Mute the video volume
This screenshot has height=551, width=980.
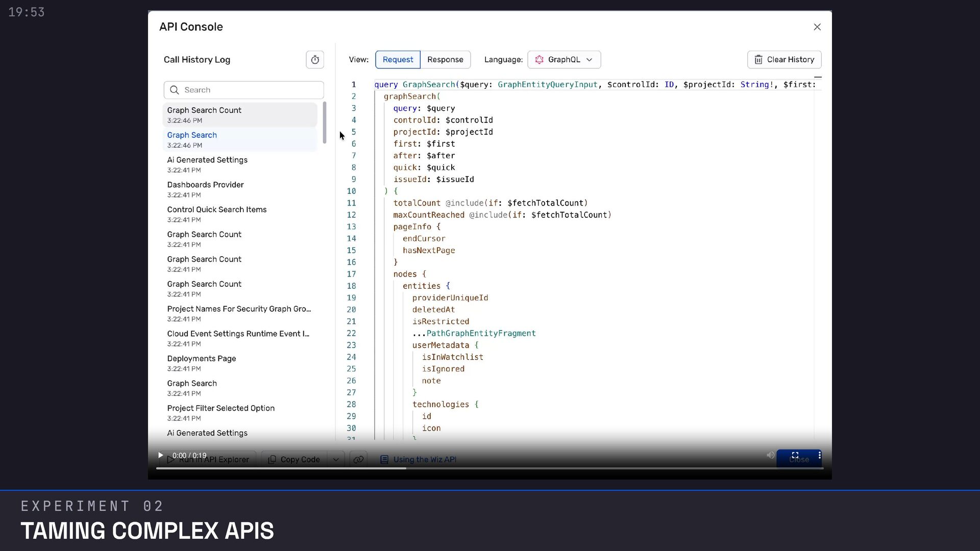click(x=770, y=455)
